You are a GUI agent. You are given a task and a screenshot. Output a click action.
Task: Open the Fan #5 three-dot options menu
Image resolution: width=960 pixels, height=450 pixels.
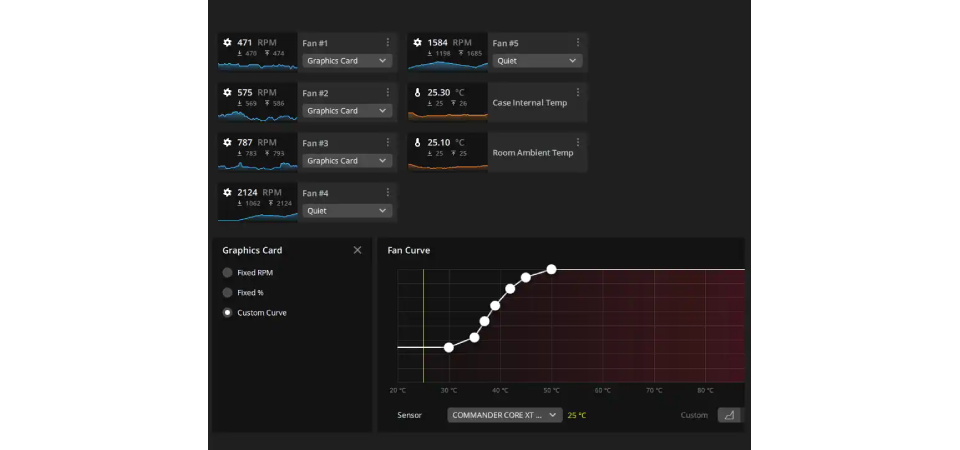(578, 43)
